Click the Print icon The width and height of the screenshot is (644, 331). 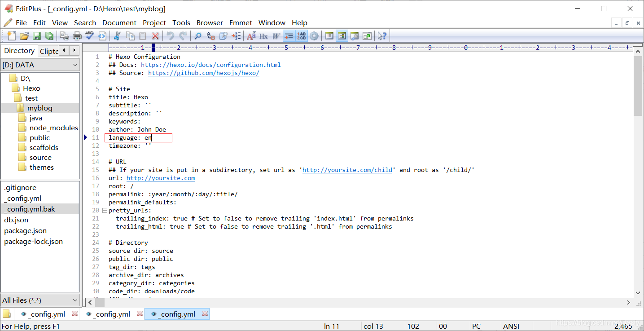(77, 36)
